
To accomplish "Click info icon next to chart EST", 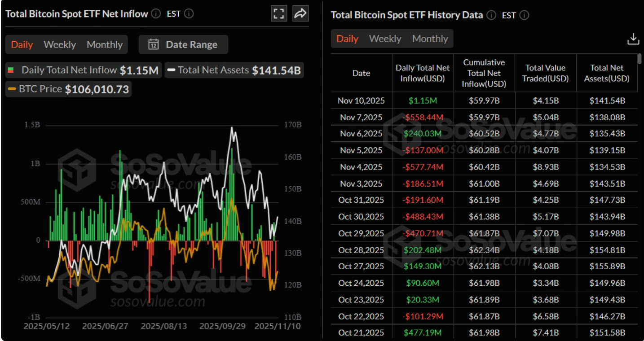I will [x=189, y=14].
